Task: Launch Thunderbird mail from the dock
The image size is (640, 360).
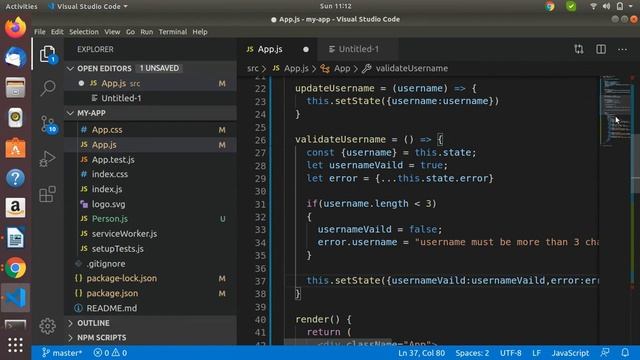Action: (x=16, y=57)
